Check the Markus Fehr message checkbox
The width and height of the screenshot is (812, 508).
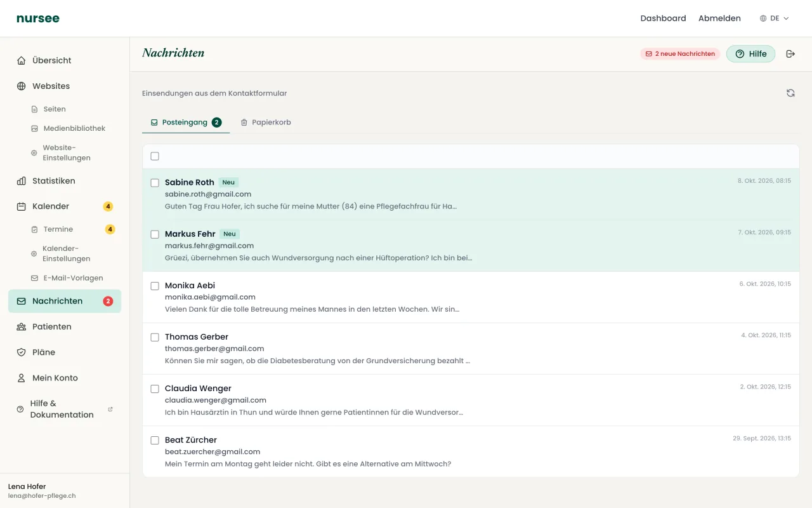tap(155, 234)
